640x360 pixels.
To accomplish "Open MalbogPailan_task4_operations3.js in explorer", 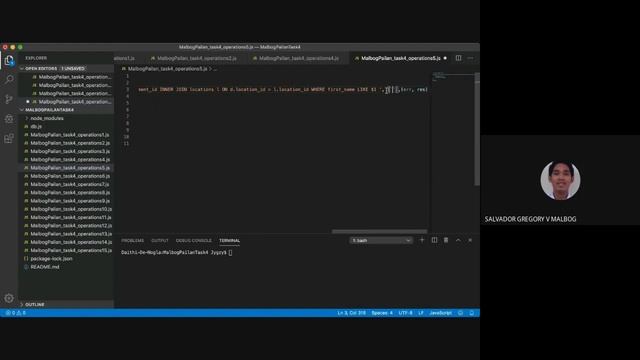I will click(x=69, y=151).
